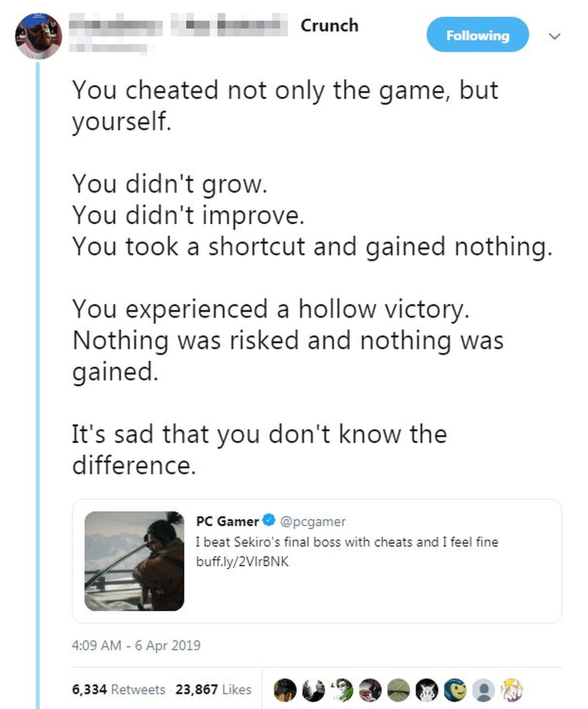
Task: Click the green sunglasses liker avatar
Action: coord(342,690)
